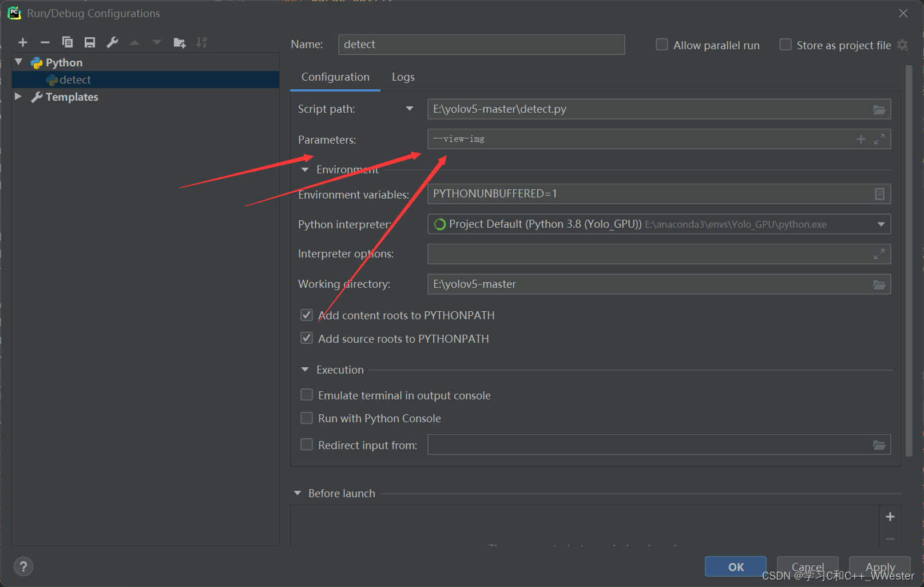
Task: Enable Run with Python Console
Action: coord(307,418)
